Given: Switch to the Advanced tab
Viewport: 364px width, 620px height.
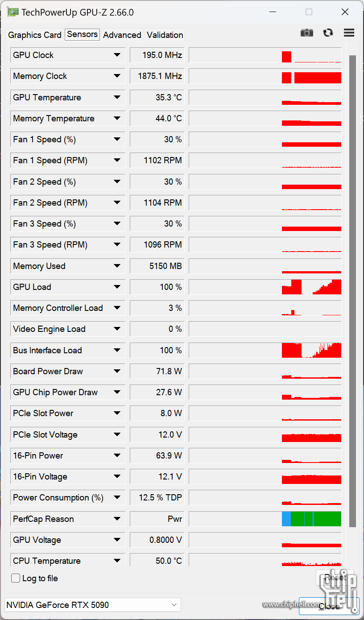Looking at the screenshot, I should click(122, 35).
